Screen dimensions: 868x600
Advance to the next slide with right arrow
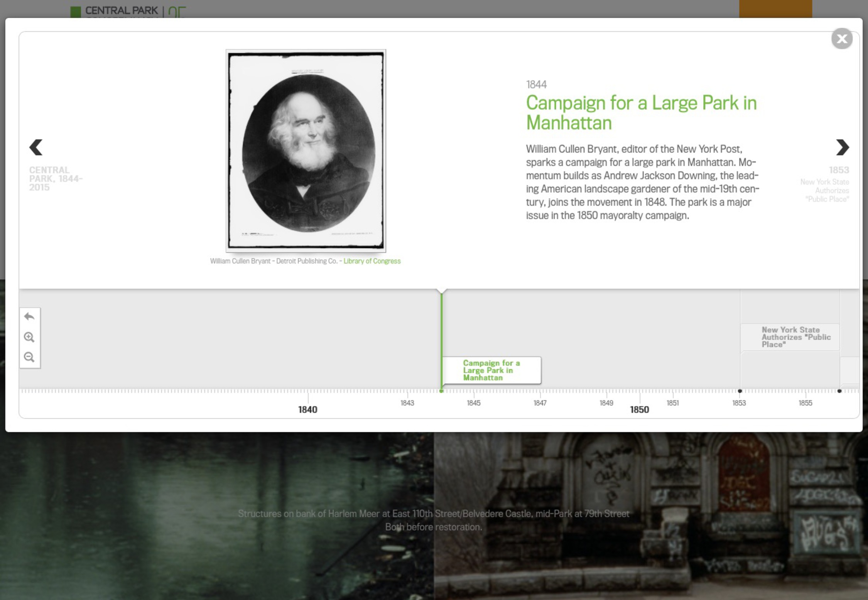coord(843,148)
